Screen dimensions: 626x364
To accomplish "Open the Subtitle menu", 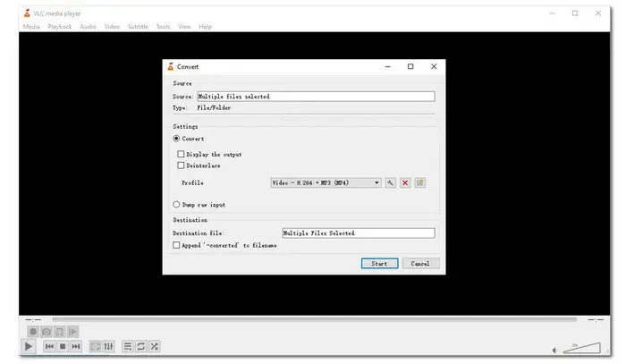I will pyautogui.click(x=138, y=27).
